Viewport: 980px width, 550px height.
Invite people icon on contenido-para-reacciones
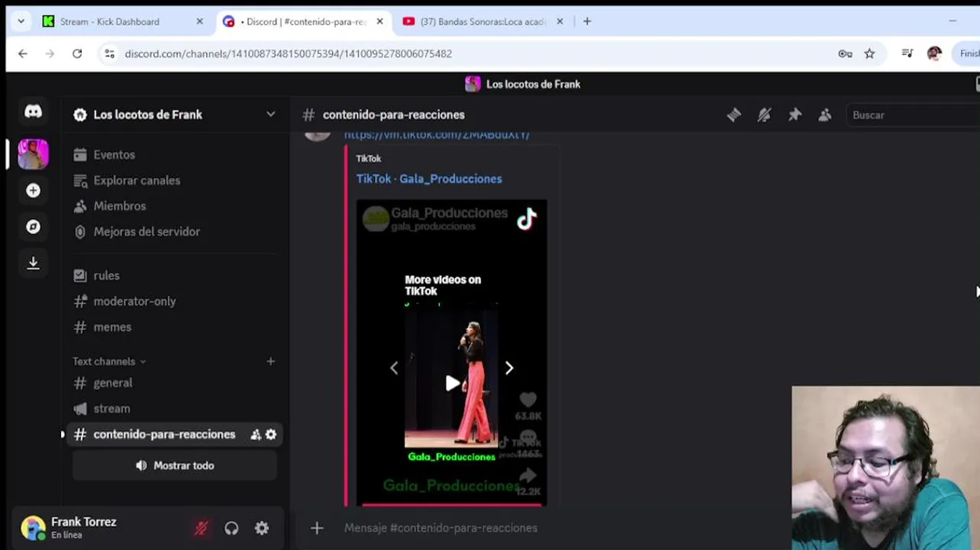256,435
